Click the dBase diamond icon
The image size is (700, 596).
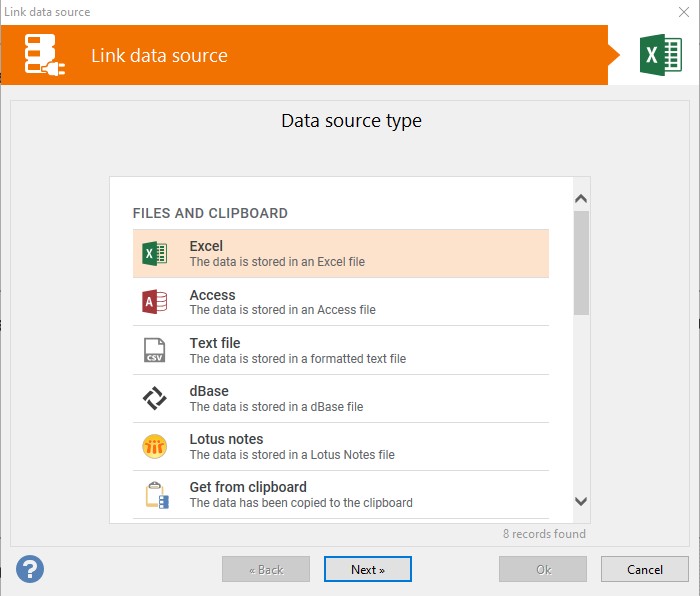pyautogui.click(x=154, y=398)
